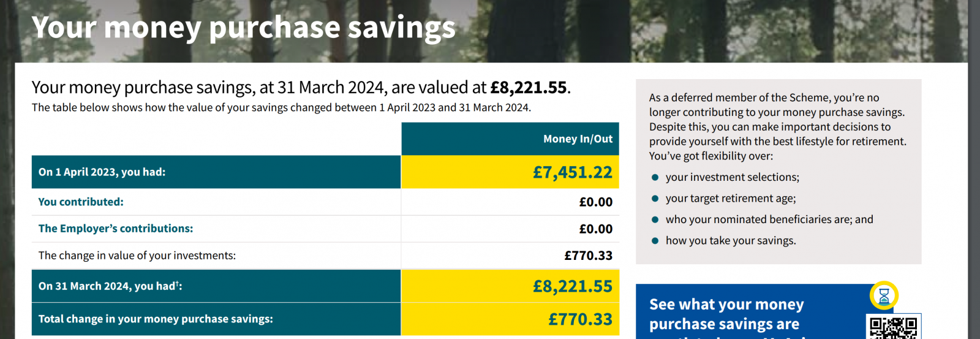The image size is (980, 339).
Task: Select the change in value £770.33 amount
Action: click(x=588, y=256)
